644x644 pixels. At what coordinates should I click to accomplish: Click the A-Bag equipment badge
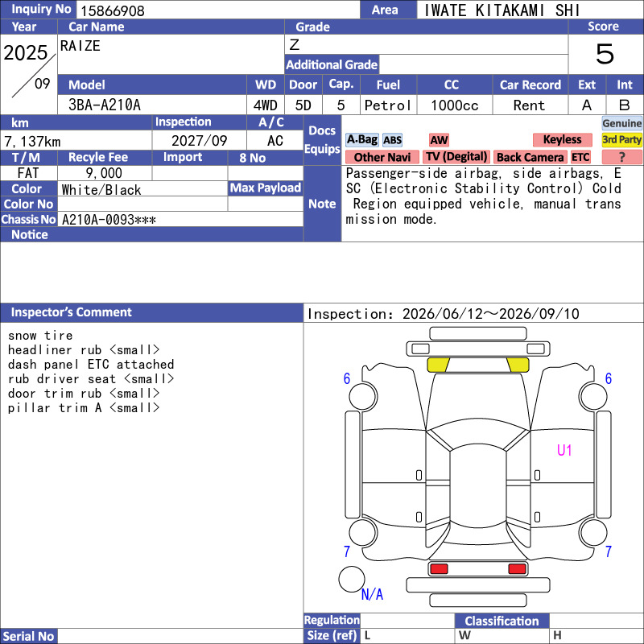point(361,139)
